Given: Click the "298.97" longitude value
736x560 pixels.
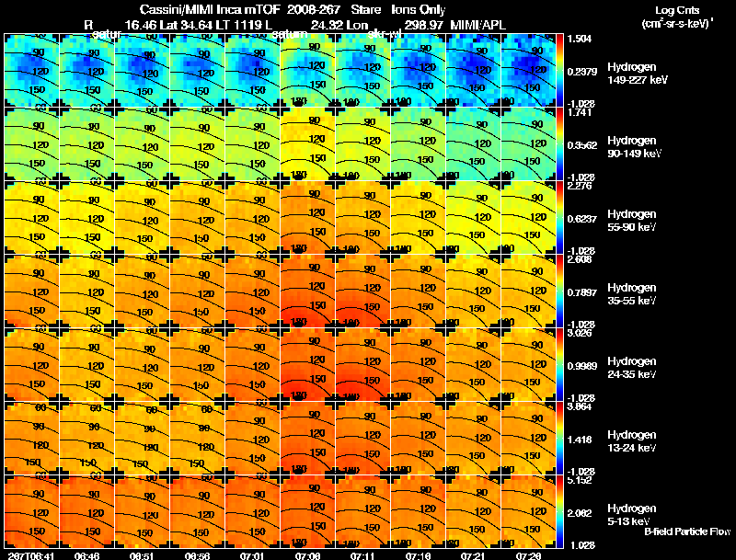Looking at the screenshot, I should 424,25.
